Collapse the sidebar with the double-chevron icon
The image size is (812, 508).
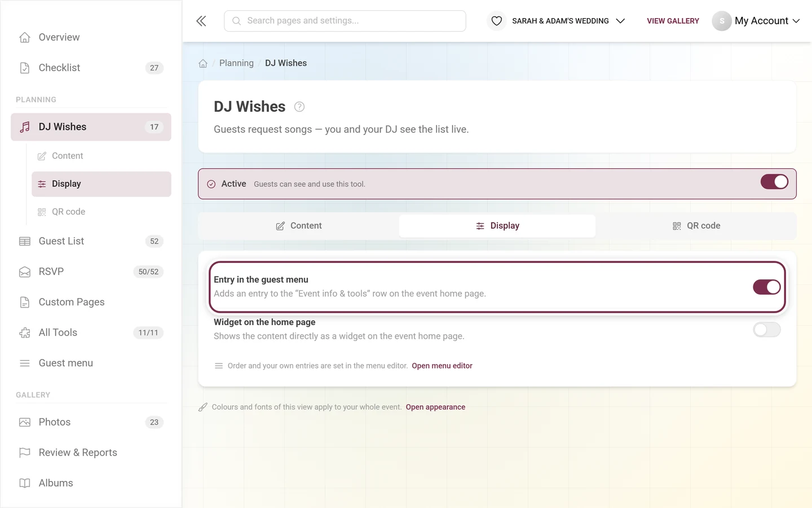pos(201,21)
